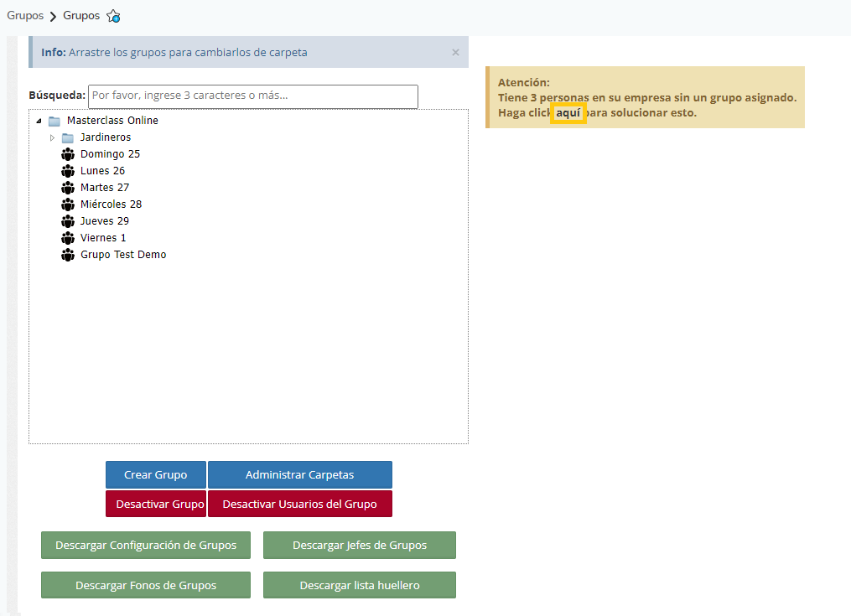Click the 'aquí' link in warning
The width and height of the screenshot is (851, 616).
click(568, 112)
